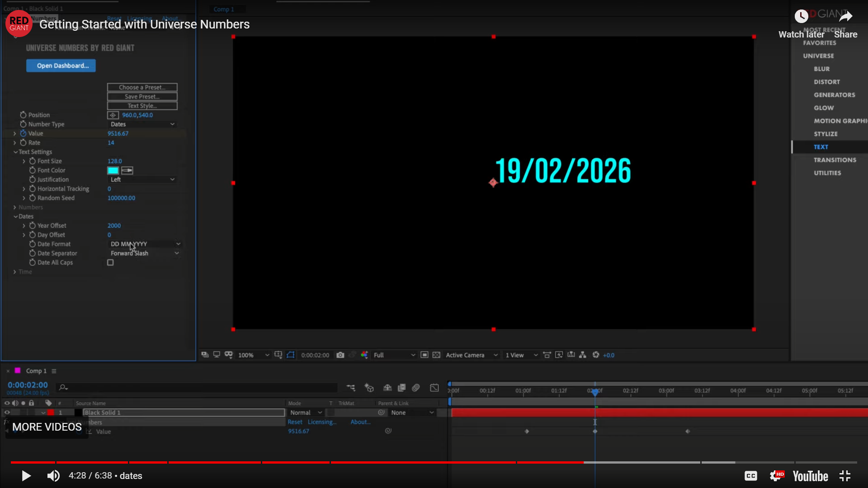Select the TEXT category in Universe panel

pyautogui.click(x=821, y=147)
